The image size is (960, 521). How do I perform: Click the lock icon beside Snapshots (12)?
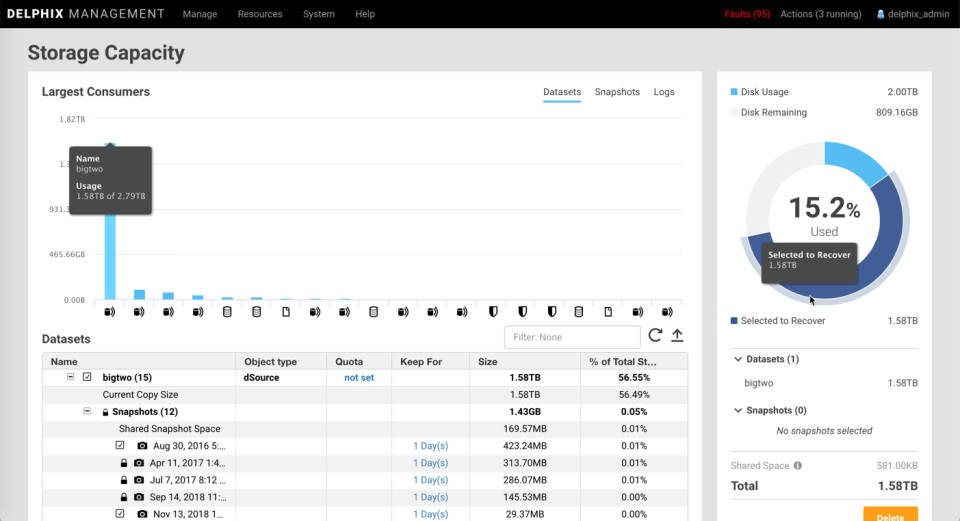pyautogui.click(x=104, y=412)
